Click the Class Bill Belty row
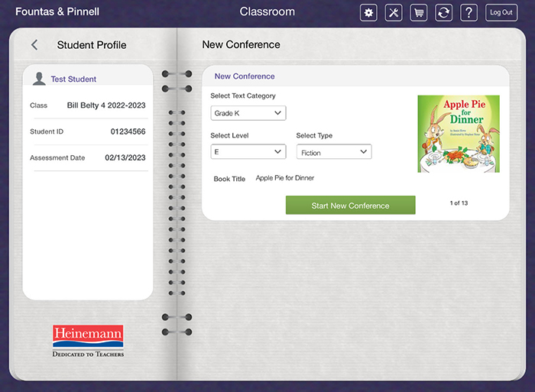 (87, 105)
